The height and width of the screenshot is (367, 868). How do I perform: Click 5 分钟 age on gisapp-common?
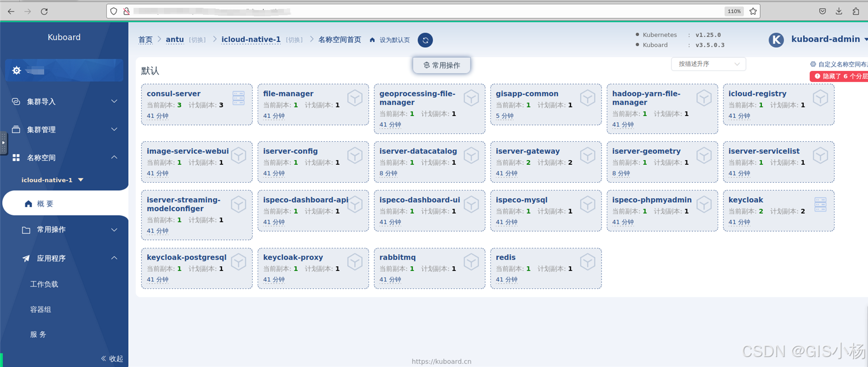pos(505,116)
